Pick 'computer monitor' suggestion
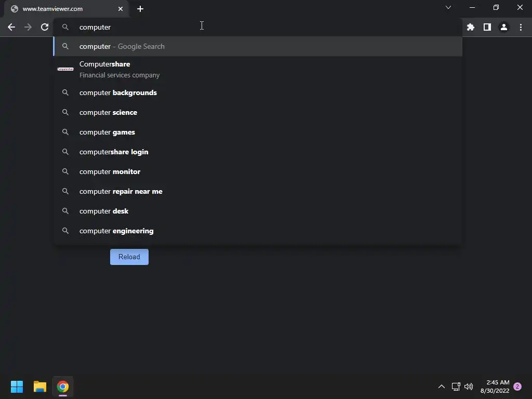Viewport: 532px width, 399px height. coord(258,171)
